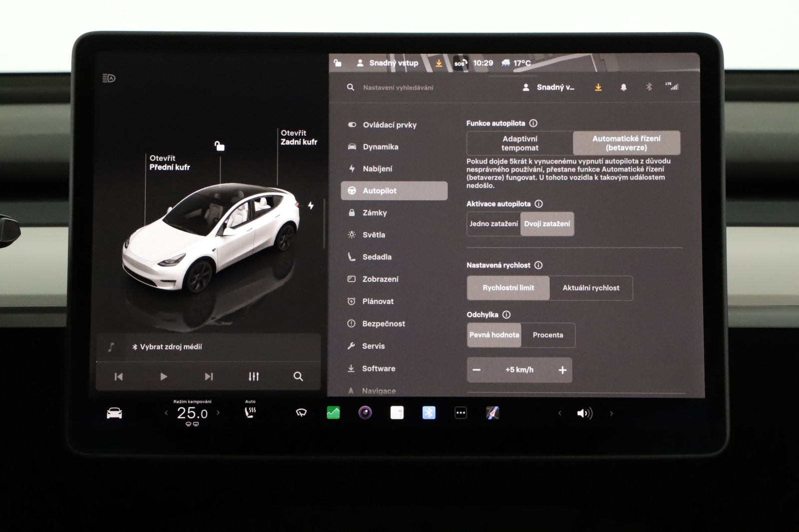Open the notification bell icon
799x532 pixels.
click(623, 87)
